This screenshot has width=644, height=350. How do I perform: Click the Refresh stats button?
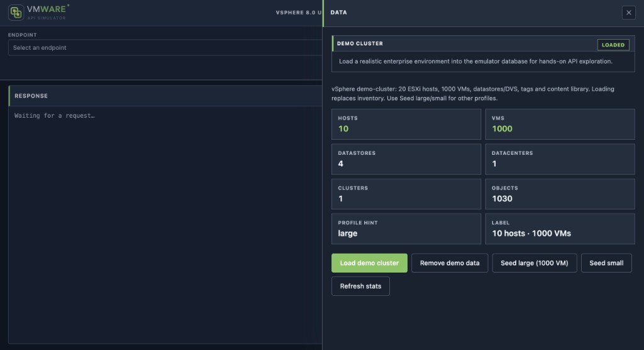pos(360,286)
